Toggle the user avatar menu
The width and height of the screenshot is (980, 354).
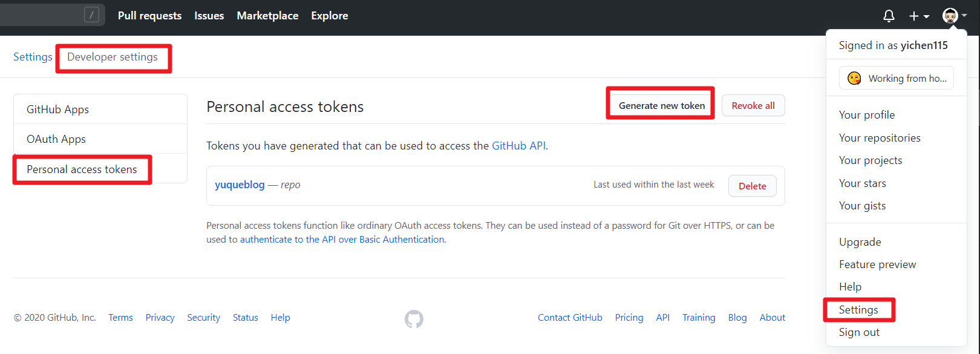pos(955,16)
